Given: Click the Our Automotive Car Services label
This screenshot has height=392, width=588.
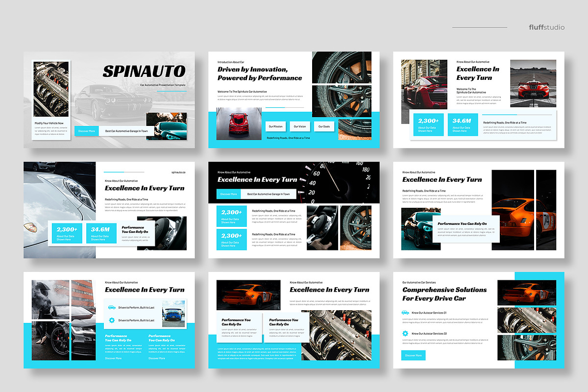Looking at the screenshot, I should pyautogui.click(x=419, y=282).
